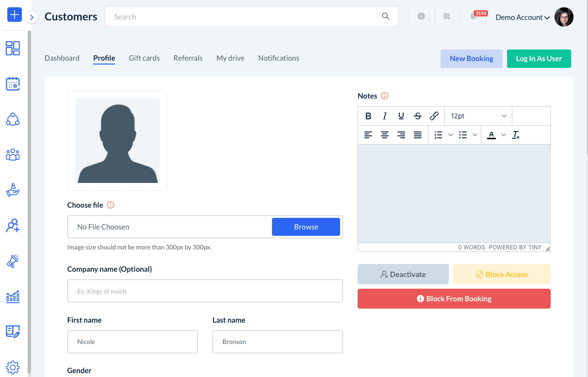Open bullet list style dropdown arrow
The width and height of the screenshot is (588, 377).
pos(474,135)
